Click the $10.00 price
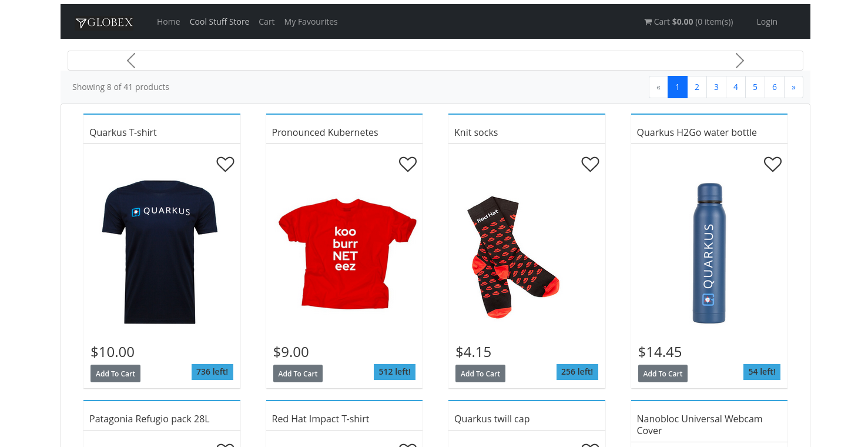Screen dimensions: 868x447 pyautogui.click(x=112, y=352)
